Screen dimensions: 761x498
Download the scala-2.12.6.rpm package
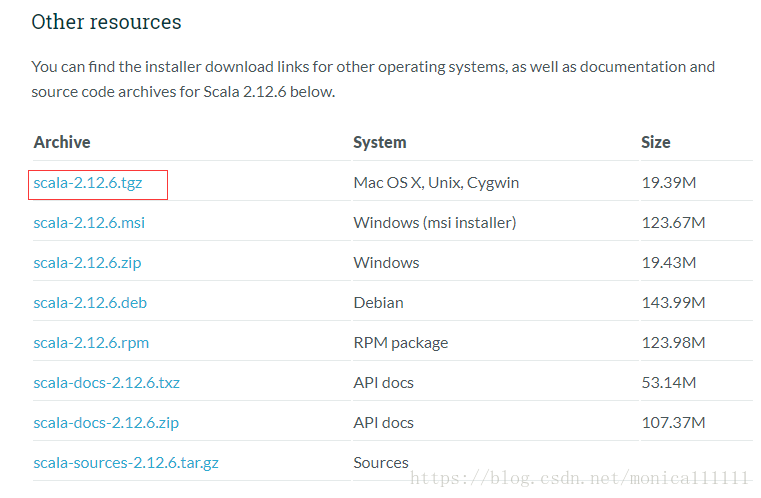tap(91, 343)
